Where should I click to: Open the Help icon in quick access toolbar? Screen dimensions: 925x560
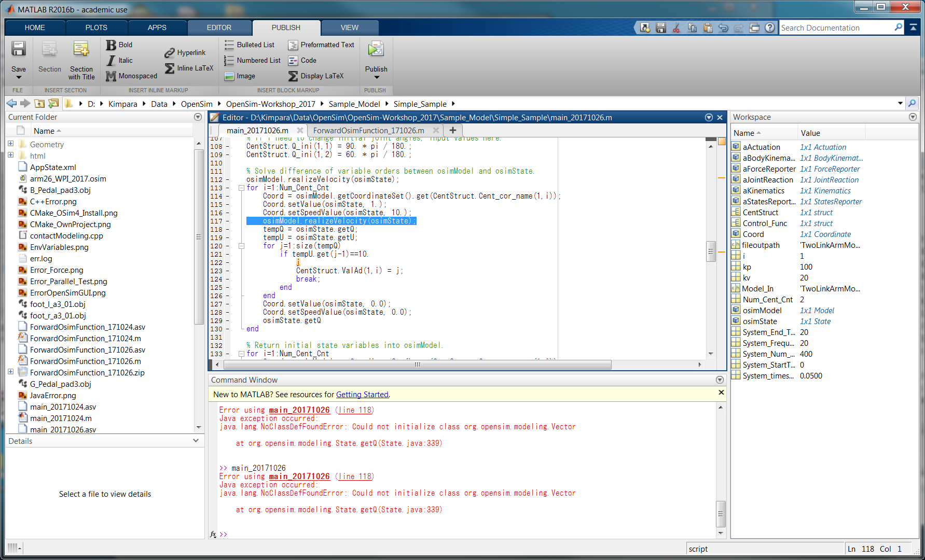(770, 28)
